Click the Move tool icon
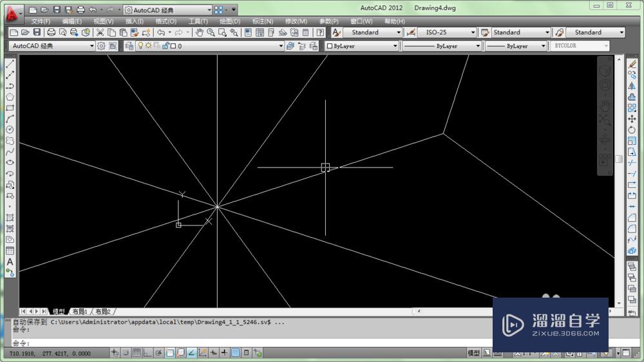This screenshot has height=362, width=644. tap(632, 119)
